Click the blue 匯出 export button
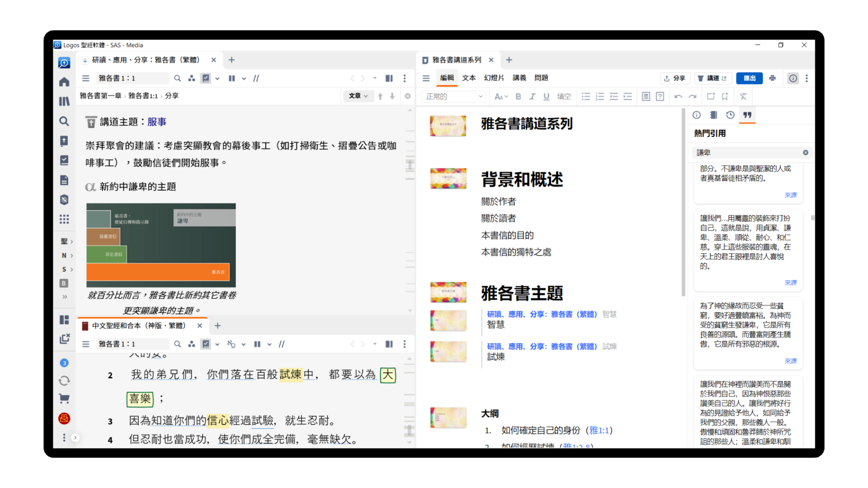Viewport: 868px width, 488px height. [x=749, y=78]
